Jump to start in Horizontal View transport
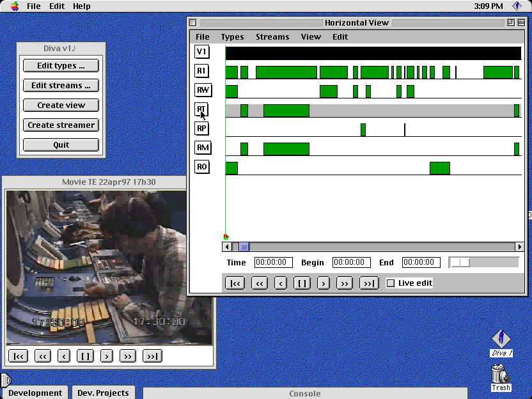The height and width of the screenshot is (399, 532). 235,283
